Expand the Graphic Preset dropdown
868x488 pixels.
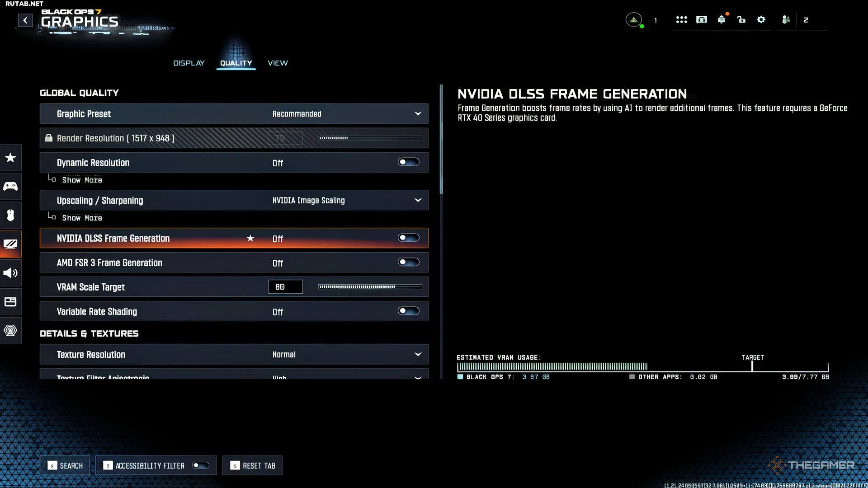coord(418,114)
